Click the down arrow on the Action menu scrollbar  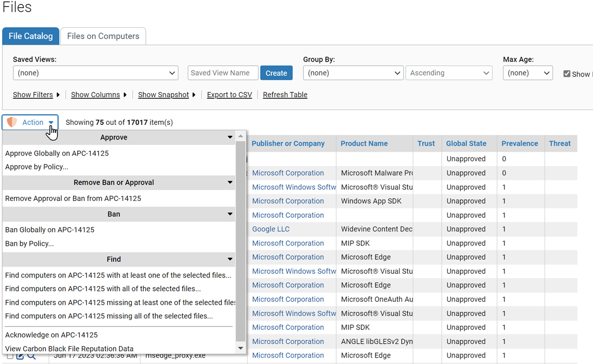[241, 348]
